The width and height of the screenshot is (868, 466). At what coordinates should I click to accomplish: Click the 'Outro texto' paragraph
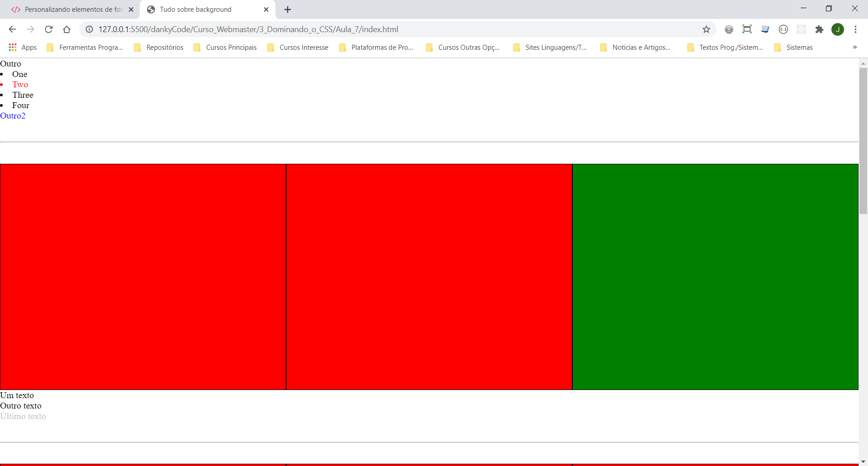21,406
